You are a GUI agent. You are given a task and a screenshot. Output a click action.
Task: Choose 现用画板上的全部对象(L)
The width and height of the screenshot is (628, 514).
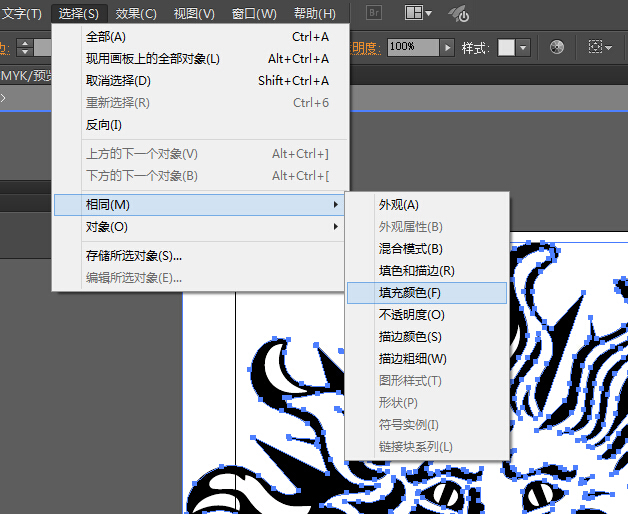(200, 59)
